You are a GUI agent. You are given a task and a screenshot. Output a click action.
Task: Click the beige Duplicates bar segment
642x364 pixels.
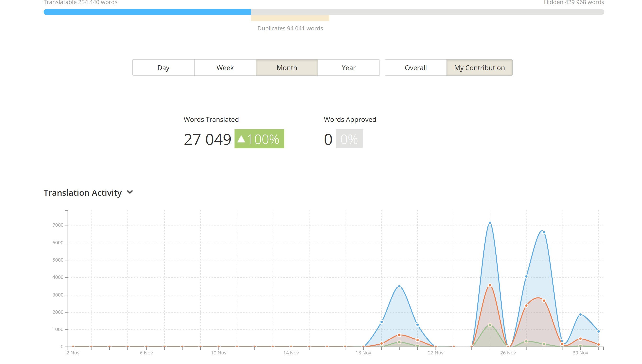coord(290,18)
